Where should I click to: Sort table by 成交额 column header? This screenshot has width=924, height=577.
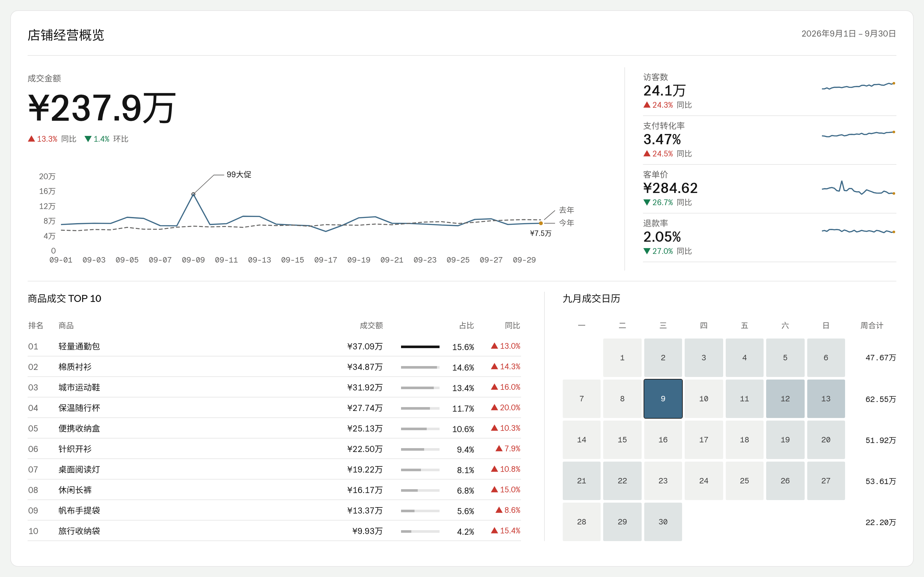371,325
